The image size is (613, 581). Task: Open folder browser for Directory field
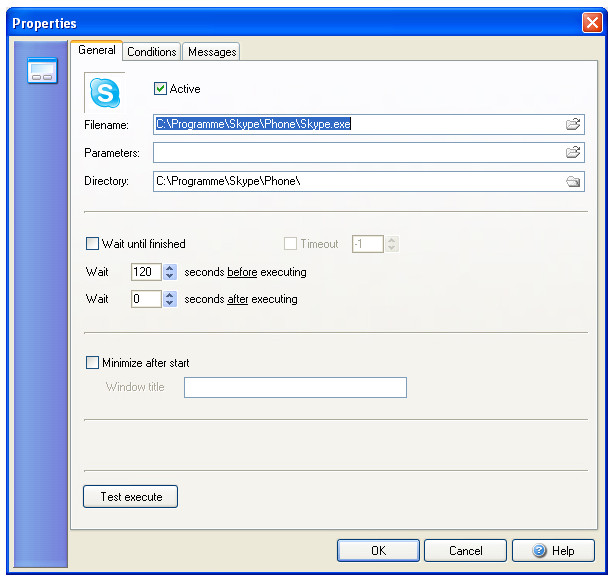click(x=573, y=181)
